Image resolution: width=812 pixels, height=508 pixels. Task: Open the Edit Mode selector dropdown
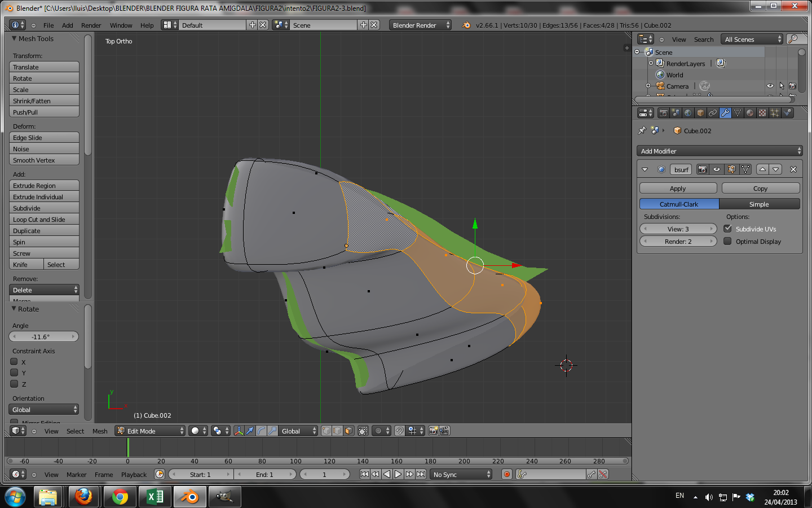point(151,431)
